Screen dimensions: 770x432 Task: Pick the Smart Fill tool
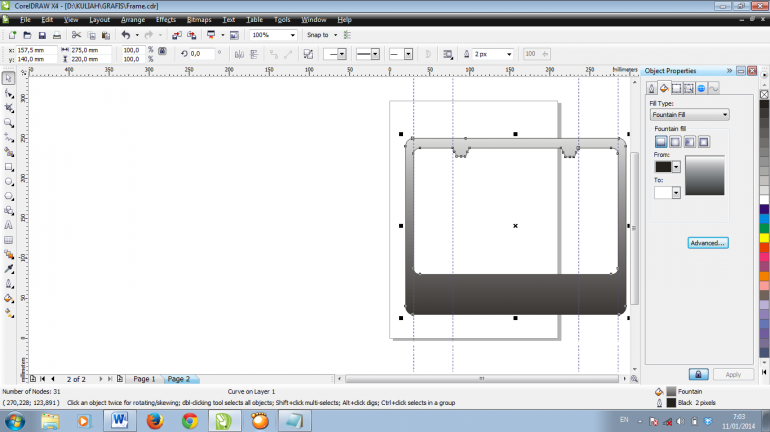(8, 152)
